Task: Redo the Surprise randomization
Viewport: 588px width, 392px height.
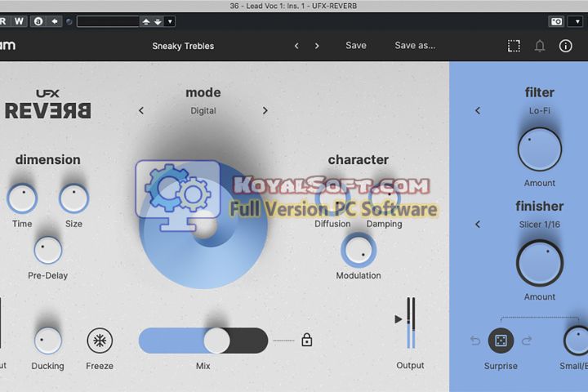Action: click(x=527, y=341)
